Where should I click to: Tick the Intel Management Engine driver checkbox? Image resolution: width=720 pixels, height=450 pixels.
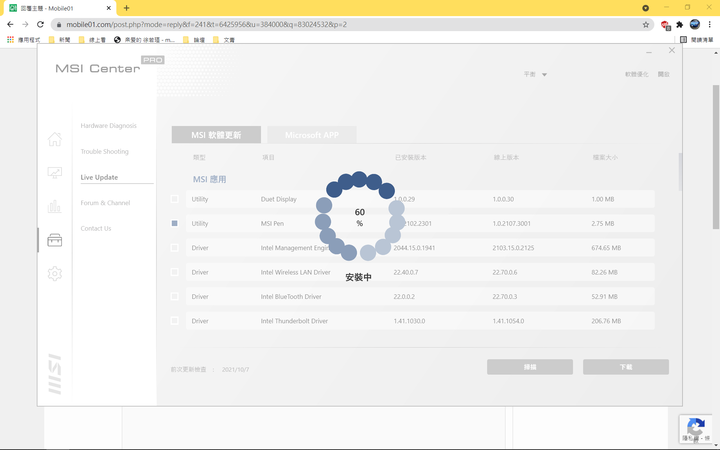coord(174,248)
